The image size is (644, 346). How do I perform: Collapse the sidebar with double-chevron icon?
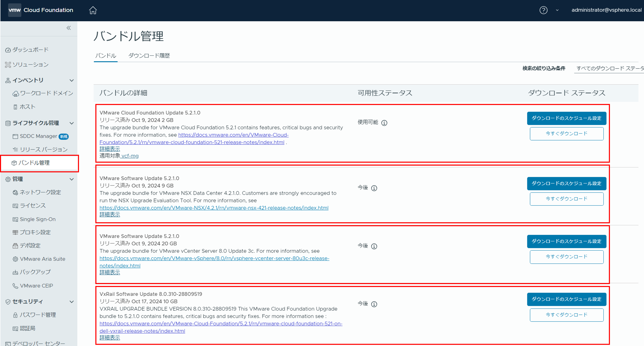coord(68,28)
